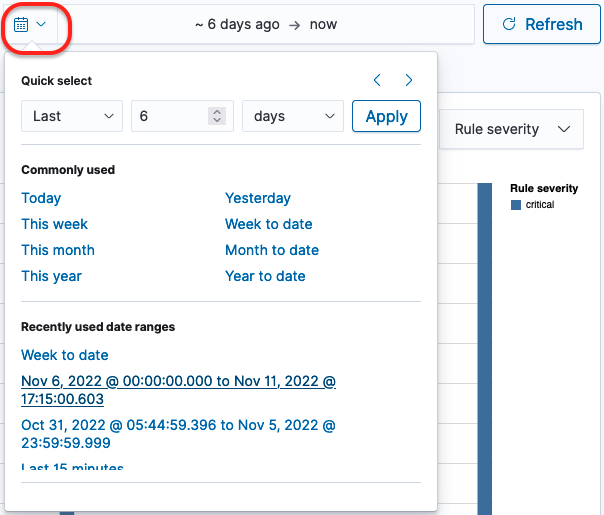Click the stepper arrows on number field

pyautogui.click(x=217, y=116)
